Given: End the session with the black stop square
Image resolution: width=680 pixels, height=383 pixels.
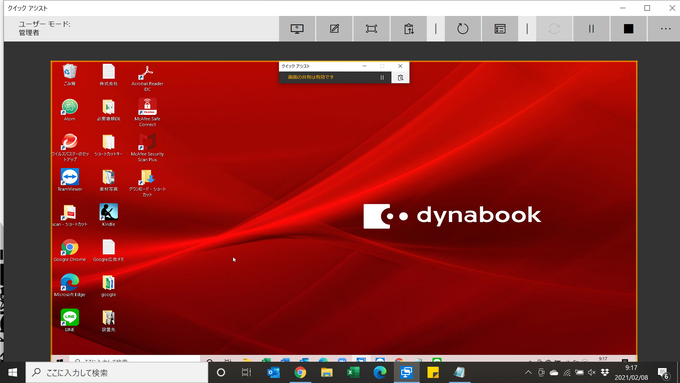Looking at the screenshot, I should pos(628,29).
